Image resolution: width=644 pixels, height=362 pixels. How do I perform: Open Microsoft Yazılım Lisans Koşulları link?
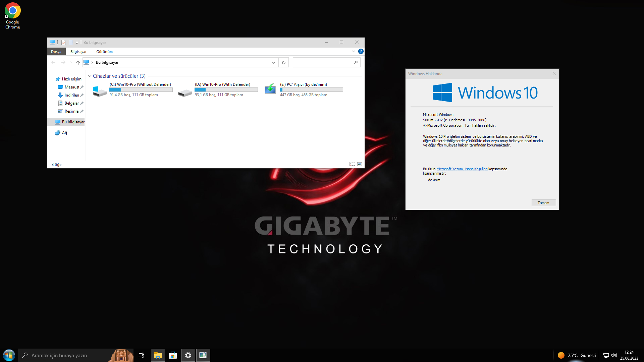[x=462, y=169]
